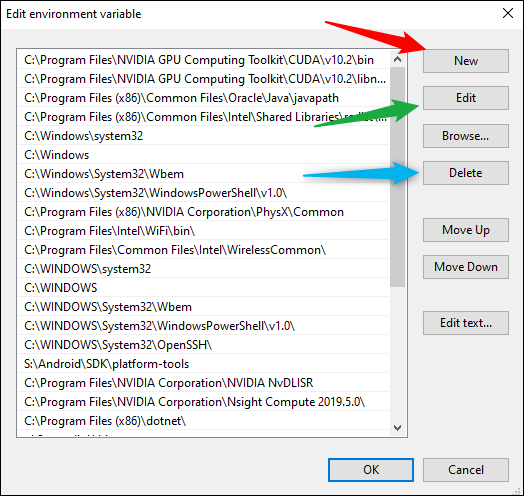Move entry up with Move Up
This screenshot has width=524, height=496.
pos(466,230)
